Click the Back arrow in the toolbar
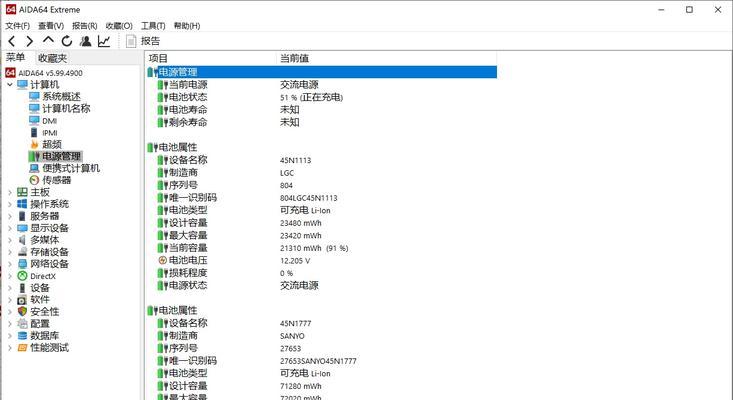 [12, 41]
